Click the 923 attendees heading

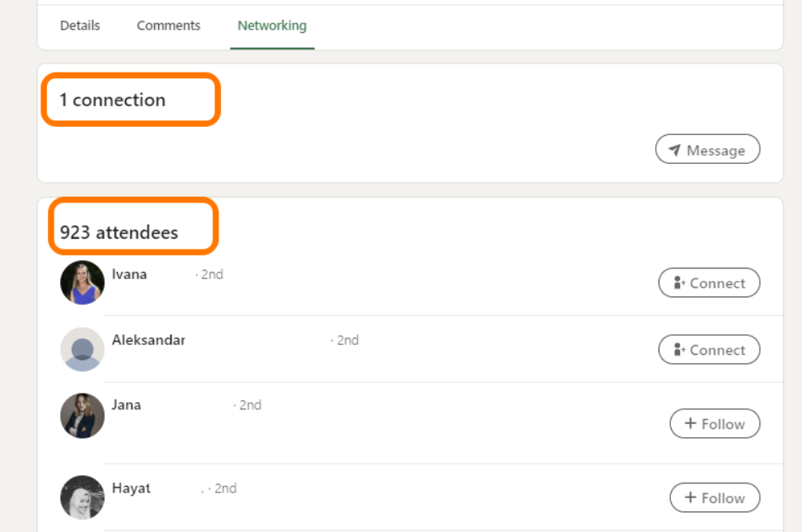click(x=119, y=232)
